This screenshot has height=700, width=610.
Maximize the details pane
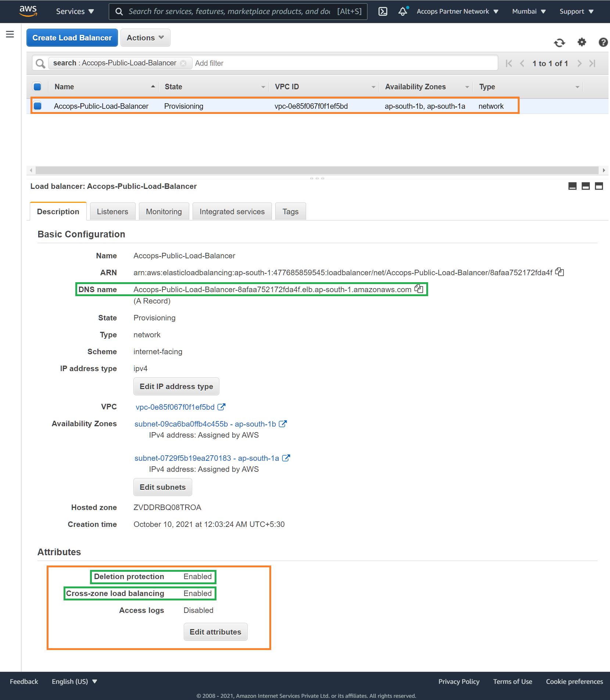click(x=599, y=186)
